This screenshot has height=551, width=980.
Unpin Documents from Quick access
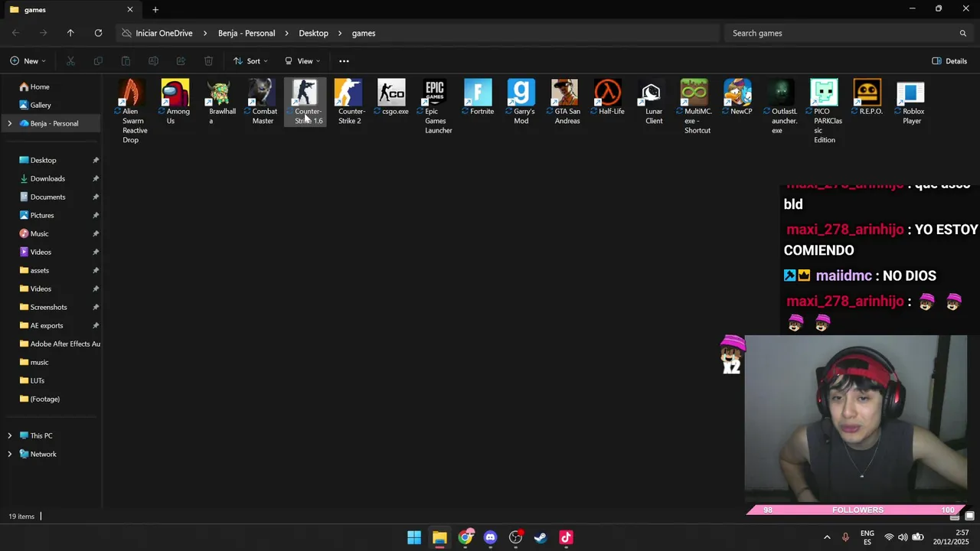coord(96,197)
